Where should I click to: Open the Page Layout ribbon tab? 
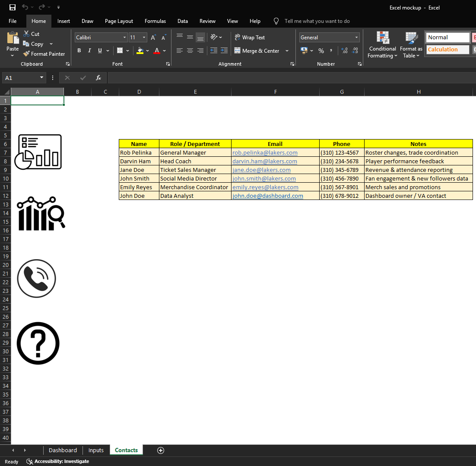click(x=119, y=21)
